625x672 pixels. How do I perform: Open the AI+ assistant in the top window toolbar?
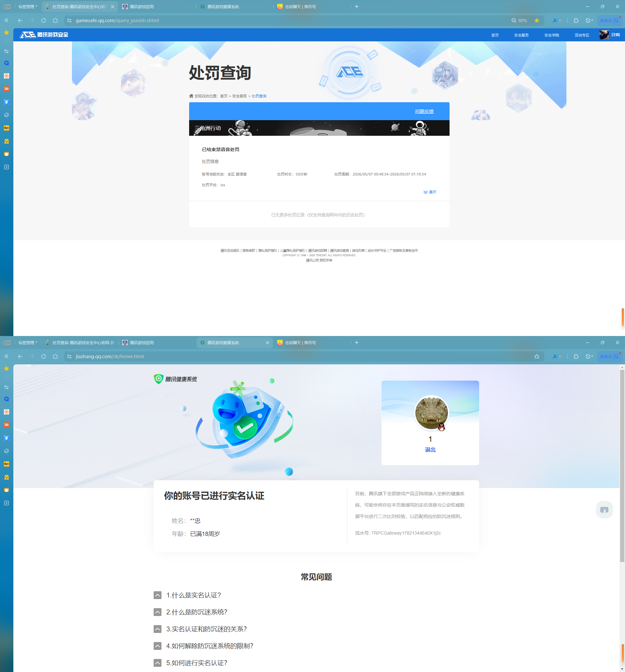557,21
